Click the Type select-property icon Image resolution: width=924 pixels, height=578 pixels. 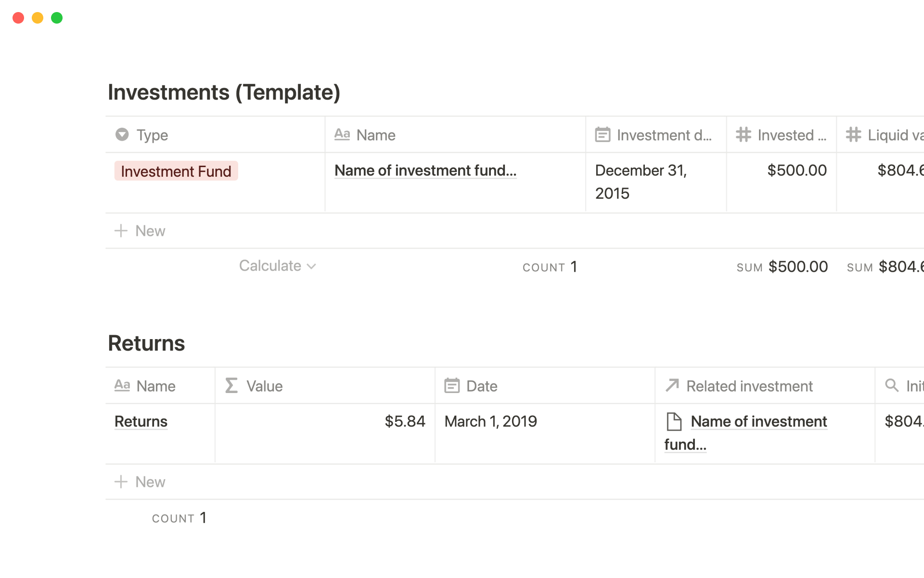pyautogui.click(x=122, y=134)
